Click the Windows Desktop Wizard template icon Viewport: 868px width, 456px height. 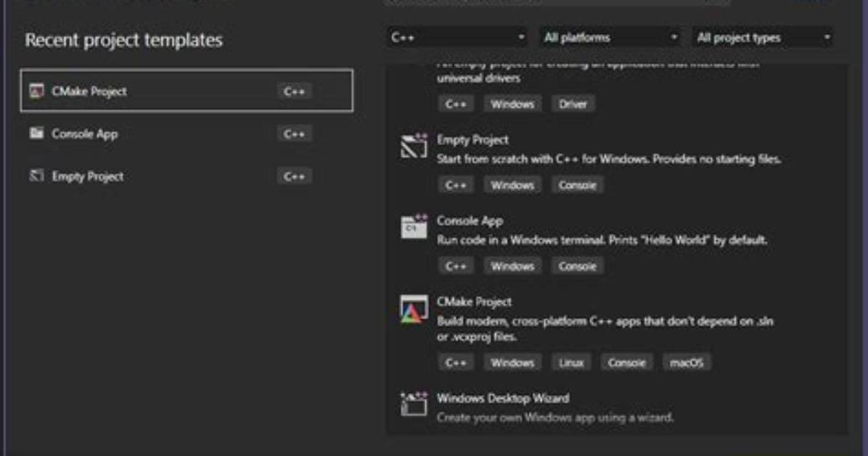[414, 404]
